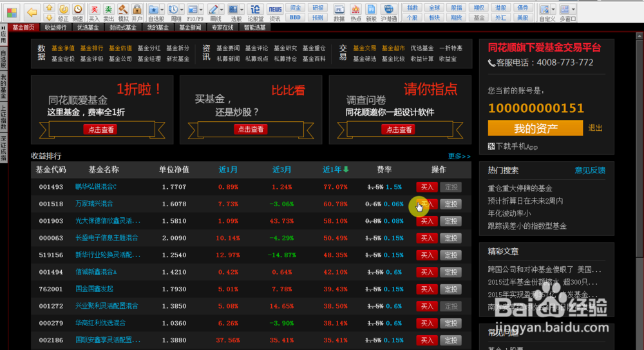
Task: Expand the 自选股 dropdown arrow
Action: (x=162, y=10)
